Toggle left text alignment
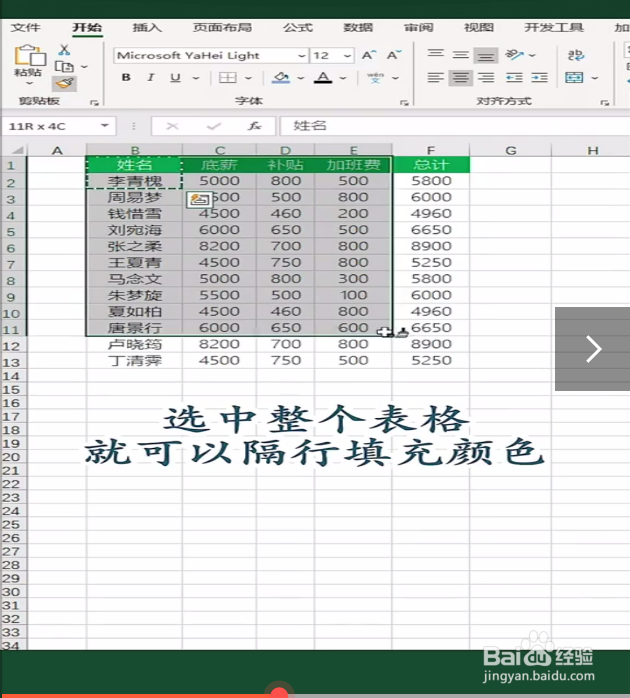630x698 pixels. [435, 78]
